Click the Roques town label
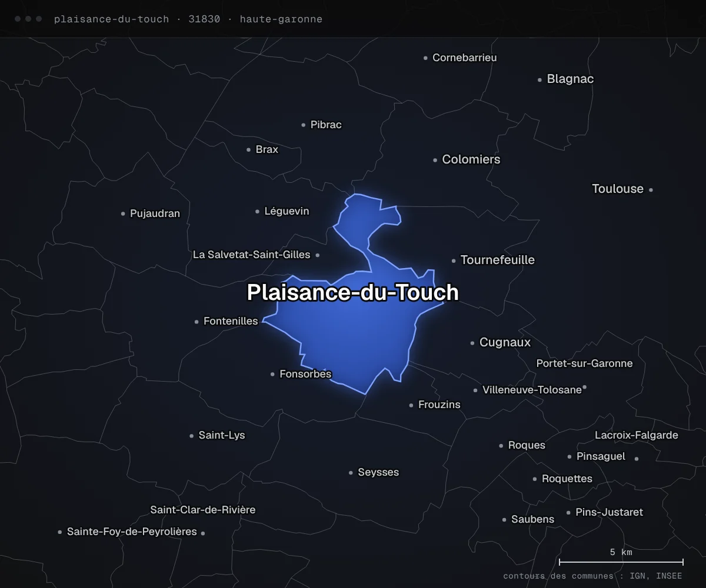Image resolution: width=706 pixels, height=588 pixels. [x=527, y=445]
